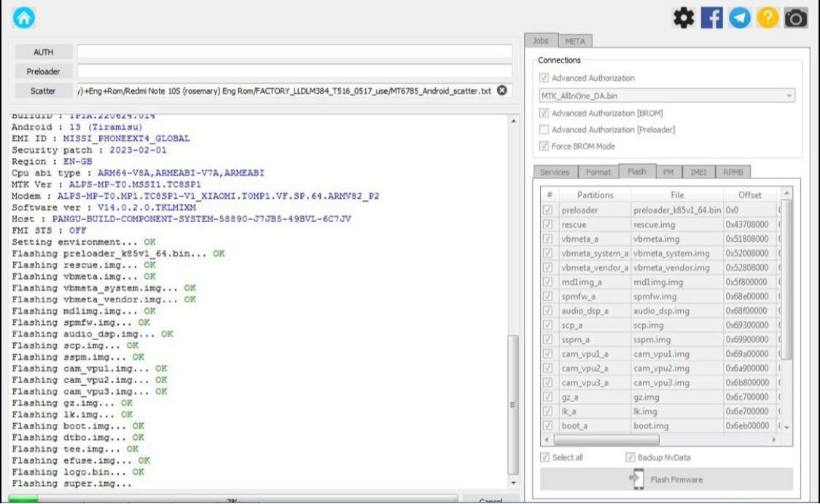Uncheck the rescue partition checkbox
Viewport: 820px width, 504px height.
(x=548, y=224)
